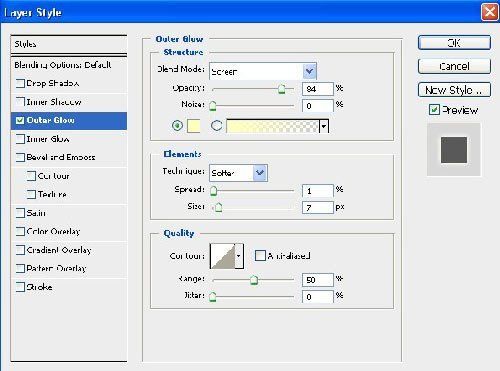Click the Jitter slider handle
This screenshot has width=500, height=371.
point(212,296)
